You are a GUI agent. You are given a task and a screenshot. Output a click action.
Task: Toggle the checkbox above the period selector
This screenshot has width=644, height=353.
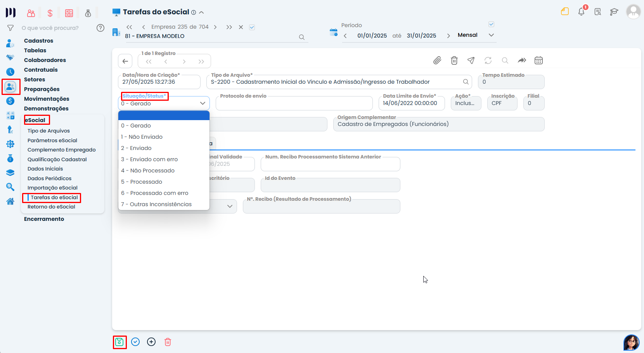coord(491,24)
